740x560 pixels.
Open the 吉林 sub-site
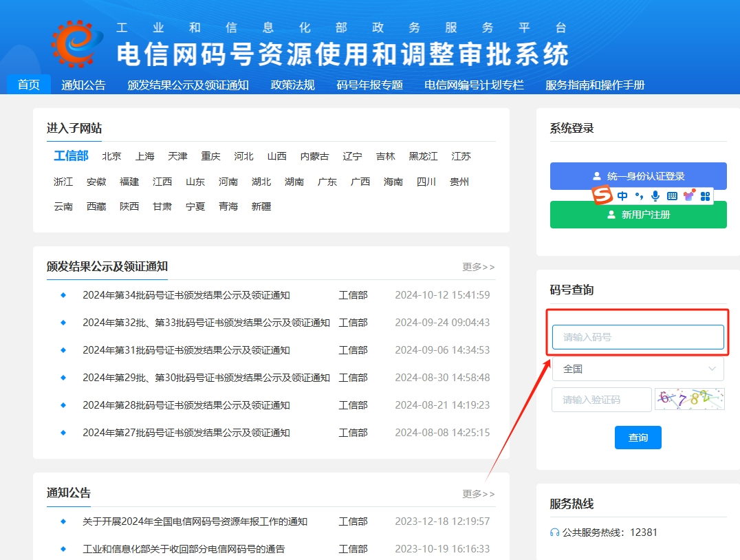[386, 156]
